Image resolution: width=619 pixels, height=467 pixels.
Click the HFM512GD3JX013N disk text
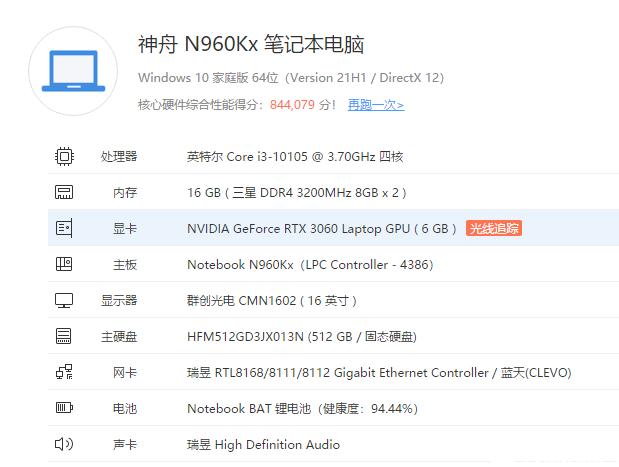pyautogui.click(x=302, y=337)
